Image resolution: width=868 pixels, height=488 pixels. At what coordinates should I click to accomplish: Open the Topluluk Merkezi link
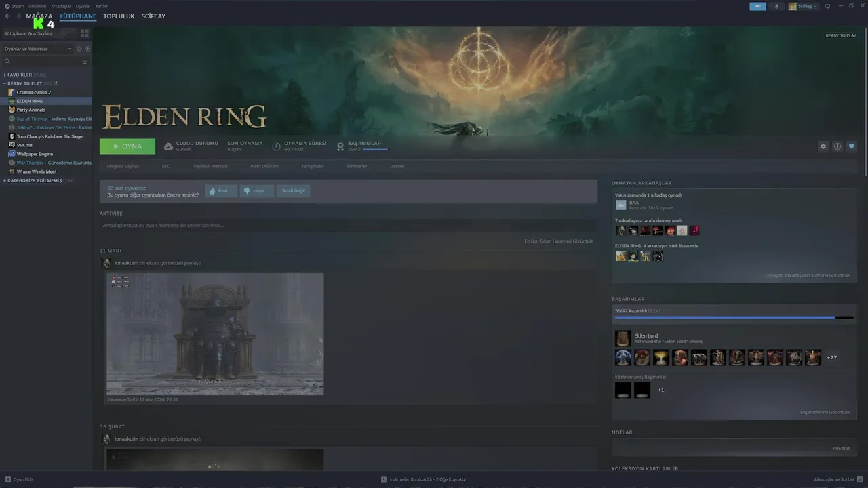point(210,166)
